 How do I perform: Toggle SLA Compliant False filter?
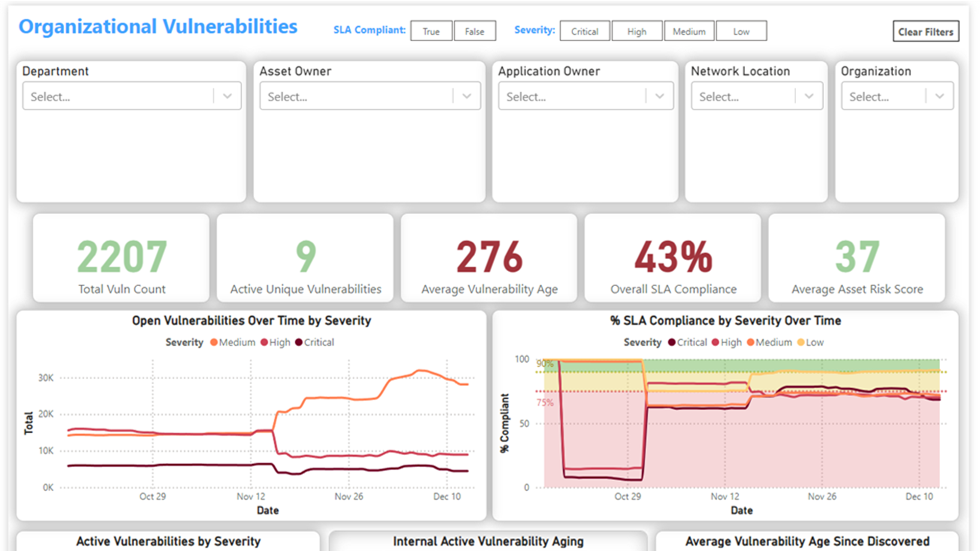(474, 31)
